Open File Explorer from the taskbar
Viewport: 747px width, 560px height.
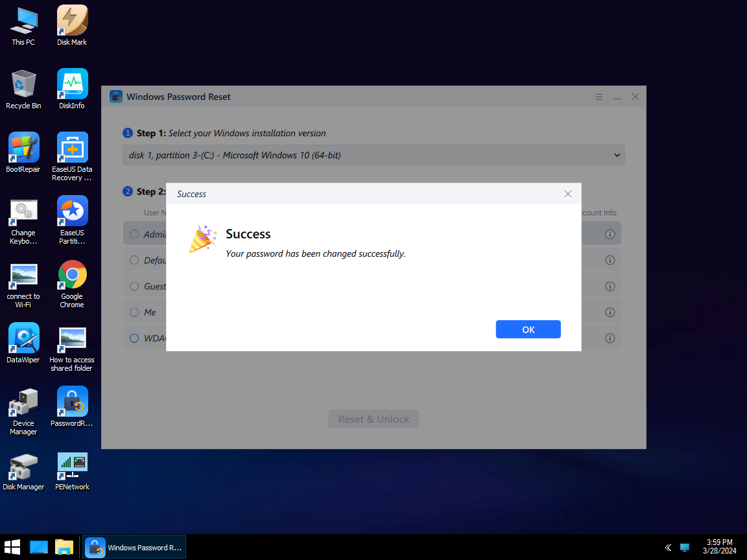point(64,547)
